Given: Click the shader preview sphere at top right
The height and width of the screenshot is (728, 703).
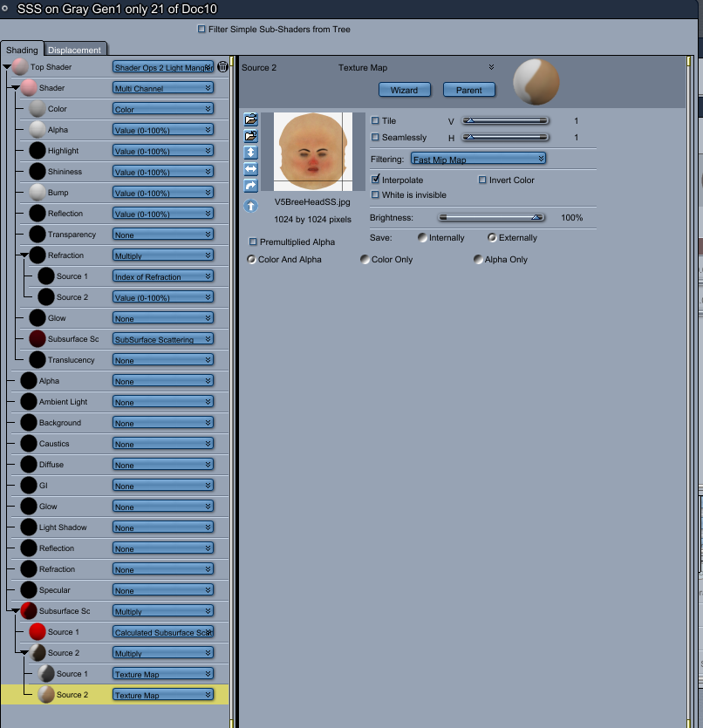Looking at the screenshot, I should (536, 82).
